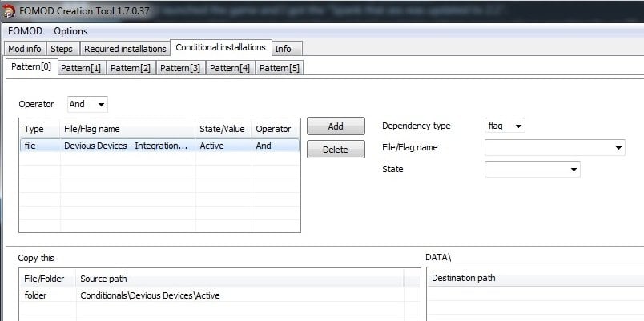Select the Pattern[0] tab
This screenshot has height=321, width=644.
[31, 66]
